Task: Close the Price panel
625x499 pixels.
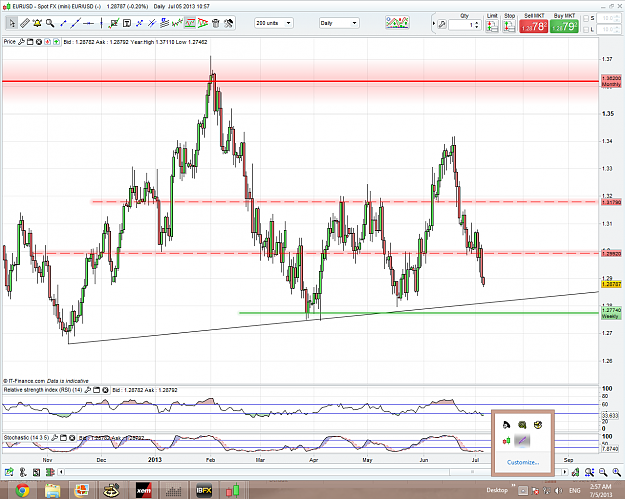Action: tap(39, 42)
